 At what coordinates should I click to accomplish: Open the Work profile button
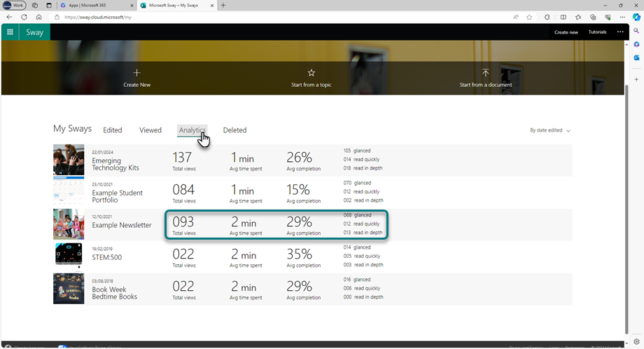(x=14, y=6)
